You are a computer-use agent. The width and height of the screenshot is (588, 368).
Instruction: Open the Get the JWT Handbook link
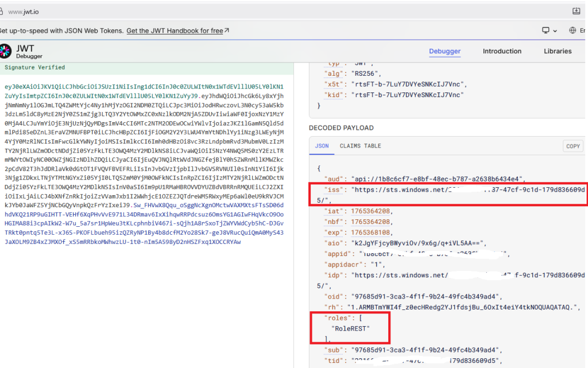tap(175, 30)
